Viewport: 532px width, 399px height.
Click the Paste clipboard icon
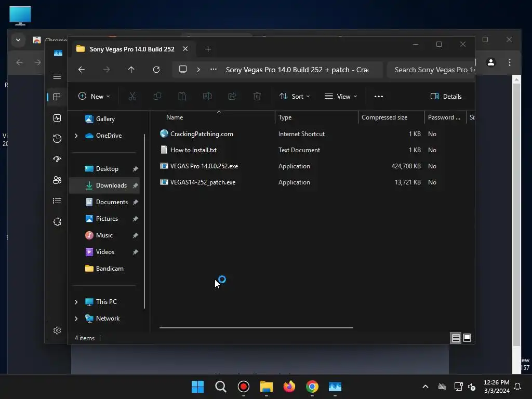pyautogui.click(x=182, y=96)
